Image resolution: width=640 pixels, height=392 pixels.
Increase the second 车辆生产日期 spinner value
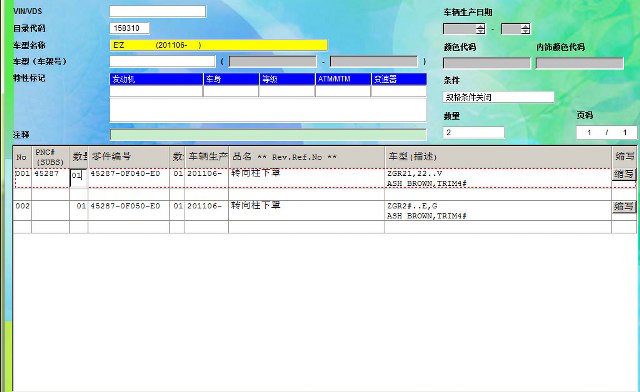pos(525,26)
